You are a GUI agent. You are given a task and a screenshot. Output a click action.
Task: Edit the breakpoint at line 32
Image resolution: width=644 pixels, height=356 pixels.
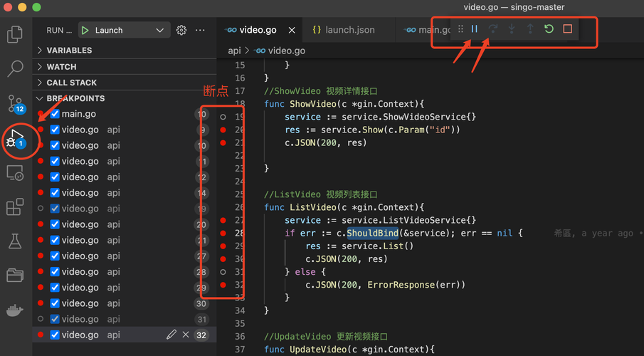[171, 335]
